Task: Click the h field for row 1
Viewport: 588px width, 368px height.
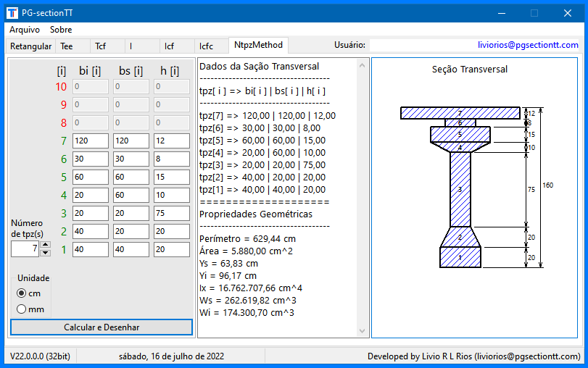Action: [x=171, y=250]
